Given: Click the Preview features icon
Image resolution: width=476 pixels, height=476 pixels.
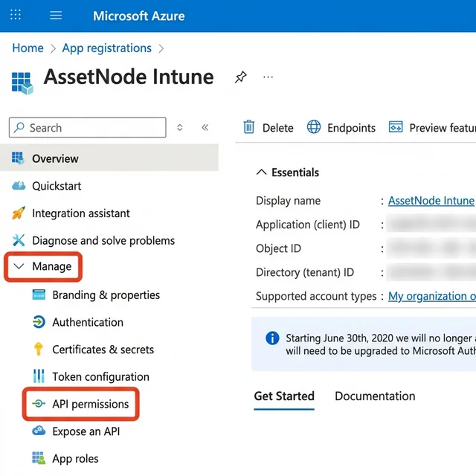Looking at the screenshot, I should pos(396,127).
